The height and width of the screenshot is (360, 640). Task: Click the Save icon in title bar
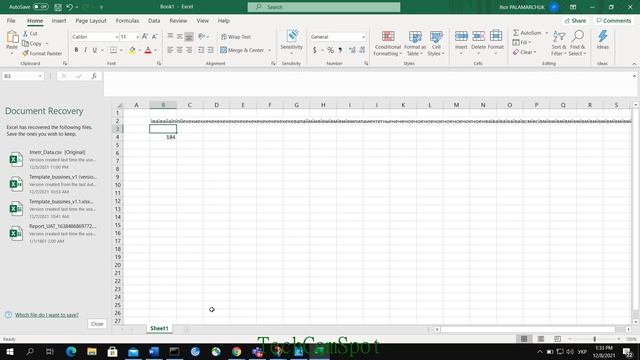coord(58,7)
